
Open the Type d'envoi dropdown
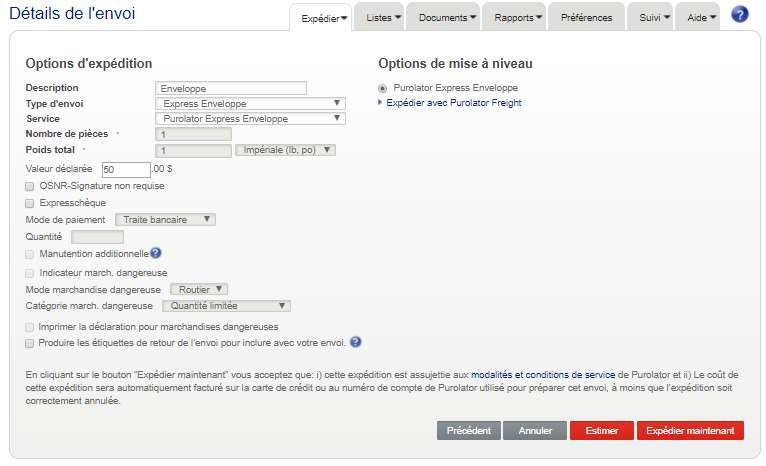click(250, 103)
